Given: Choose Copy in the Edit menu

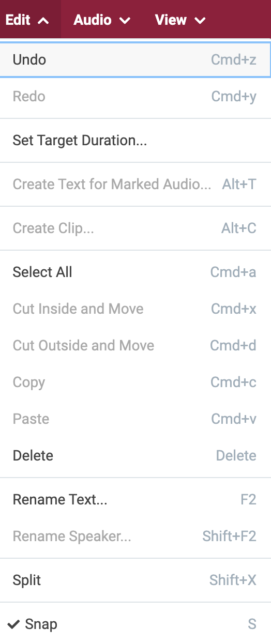Looking at the screenshot, I should click(135, 382).
